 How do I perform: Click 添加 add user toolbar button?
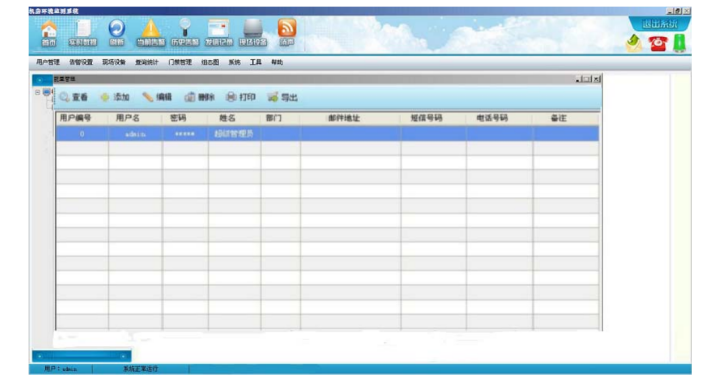(x=115, y=97)
